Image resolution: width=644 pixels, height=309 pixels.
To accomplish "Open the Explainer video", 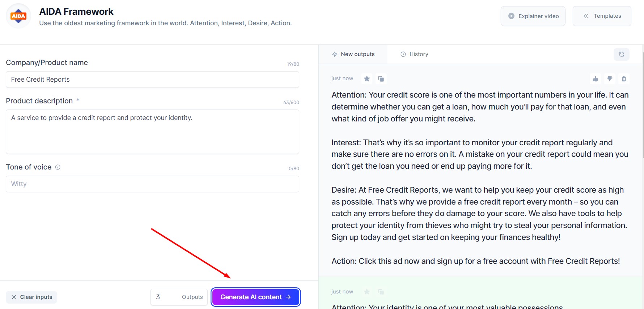I will coord(533,16).
